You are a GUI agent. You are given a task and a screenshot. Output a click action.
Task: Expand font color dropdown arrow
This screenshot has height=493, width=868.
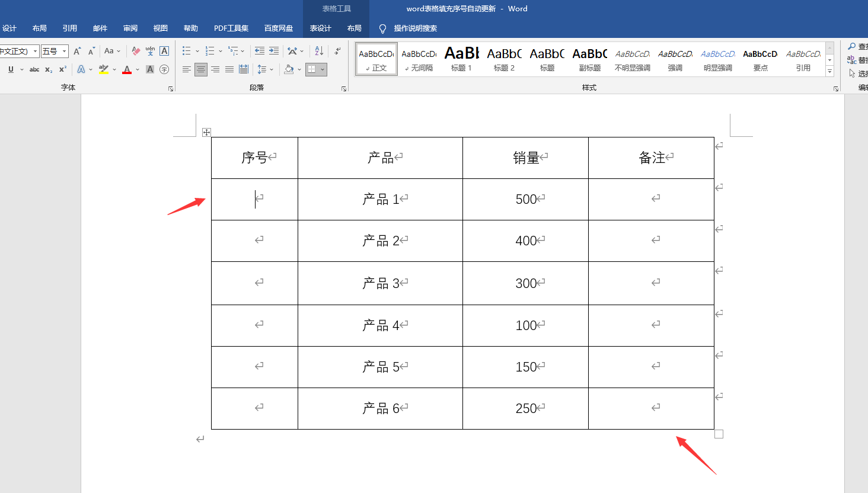[138, 69]
